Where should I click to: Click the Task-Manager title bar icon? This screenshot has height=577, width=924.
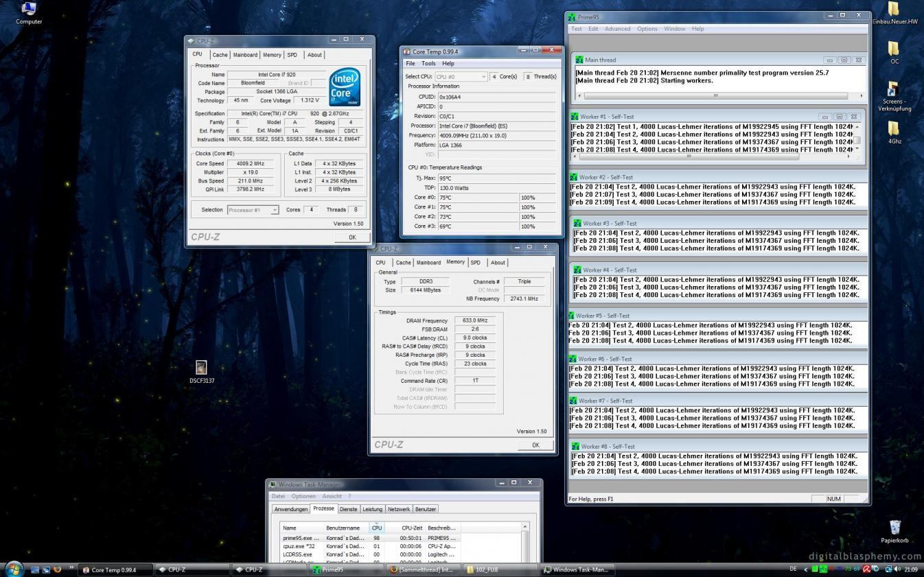pyautogui.click(x=273, y=484)
